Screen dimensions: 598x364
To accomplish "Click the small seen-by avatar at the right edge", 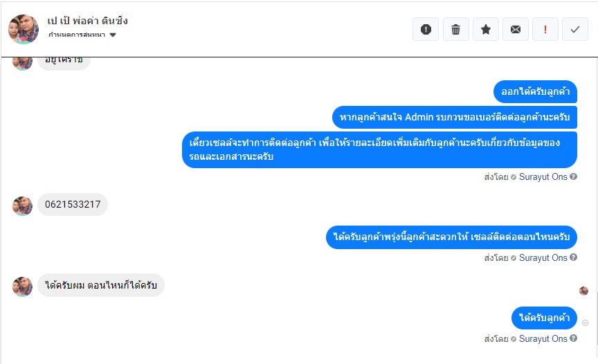I will coord(583,291).
